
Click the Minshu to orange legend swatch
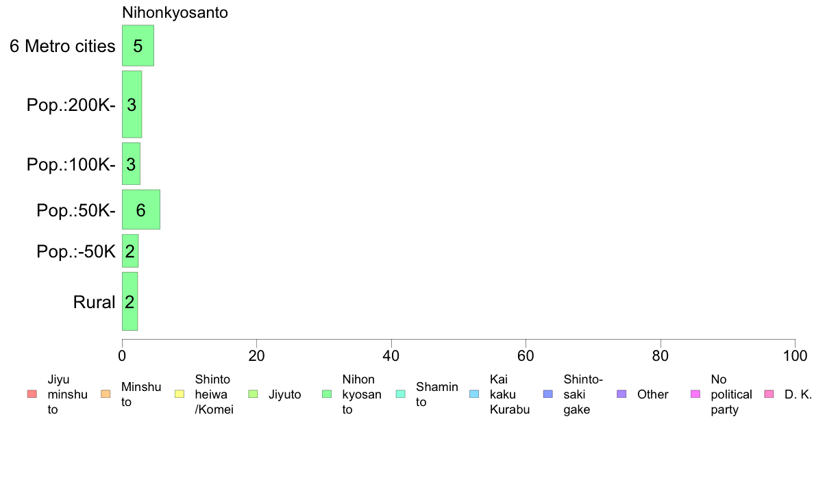(106, 394)
